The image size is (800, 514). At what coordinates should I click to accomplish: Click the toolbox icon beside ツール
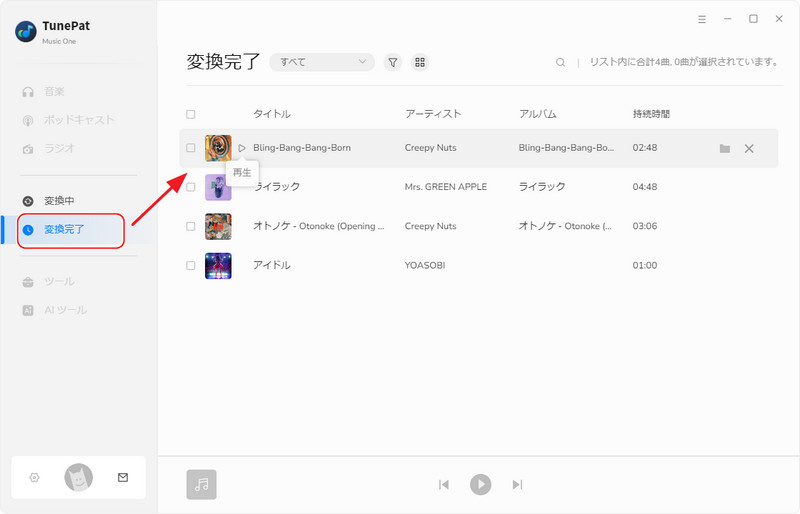pyautogui.click(x=28, y=282)
